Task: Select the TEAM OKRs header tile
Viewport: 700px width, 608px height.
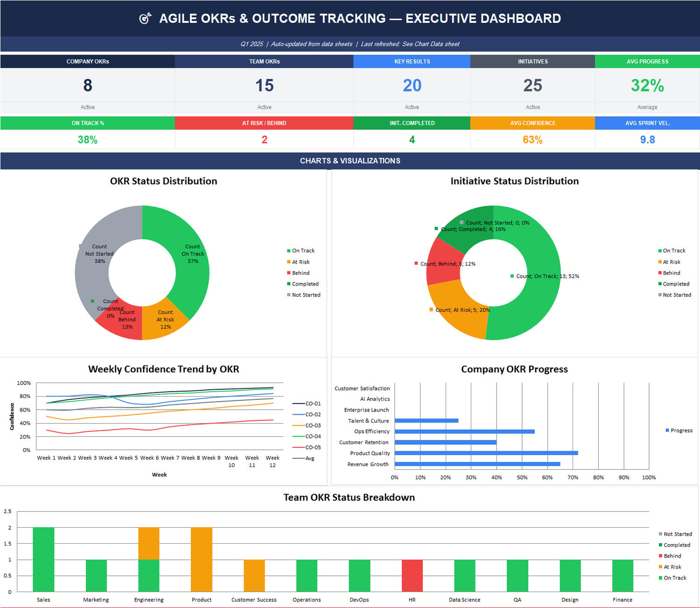Action: [x=264, y=62]
